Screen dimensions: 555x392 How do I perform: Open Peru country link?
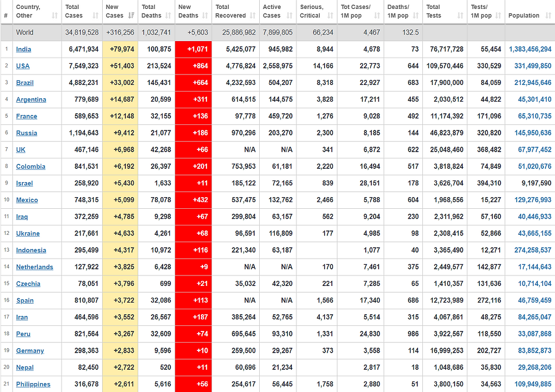click(x=23, y=334)
